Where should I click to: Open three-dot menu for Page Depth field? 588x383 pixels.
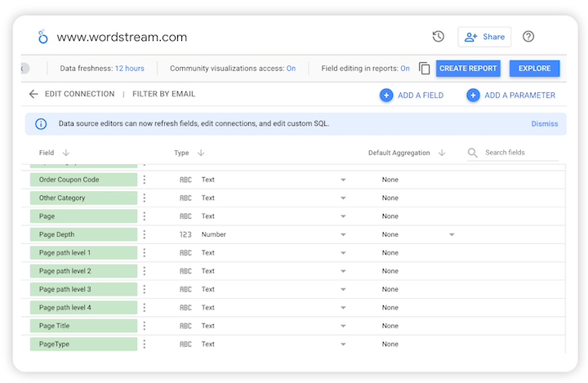[145, 234]
